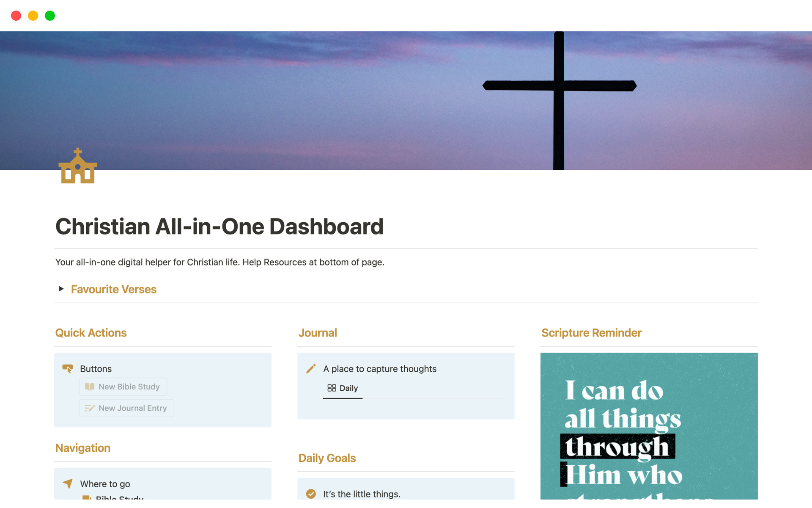Select the Daily view in the Journal database
The image size is (812, 508).
coord(343,388)
